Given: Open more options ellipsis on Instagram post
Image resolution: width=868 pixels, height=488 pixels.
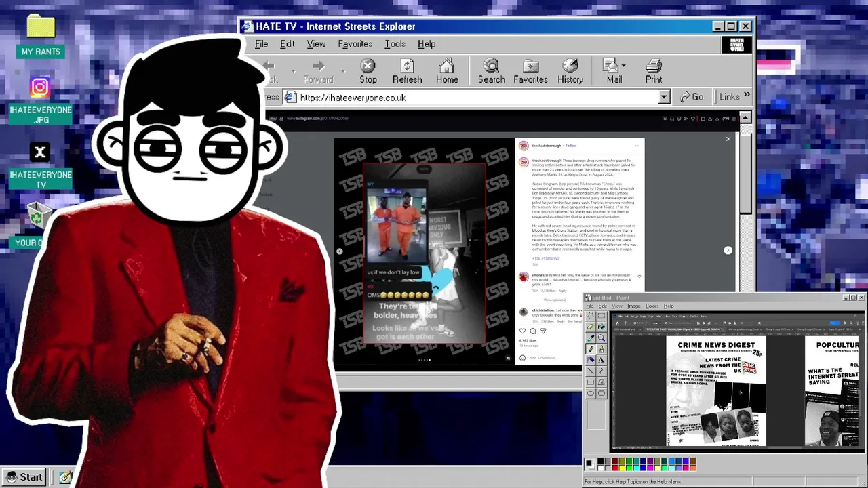Looking at the screenshot, I should pyautogui.click(x=637, y=146).
